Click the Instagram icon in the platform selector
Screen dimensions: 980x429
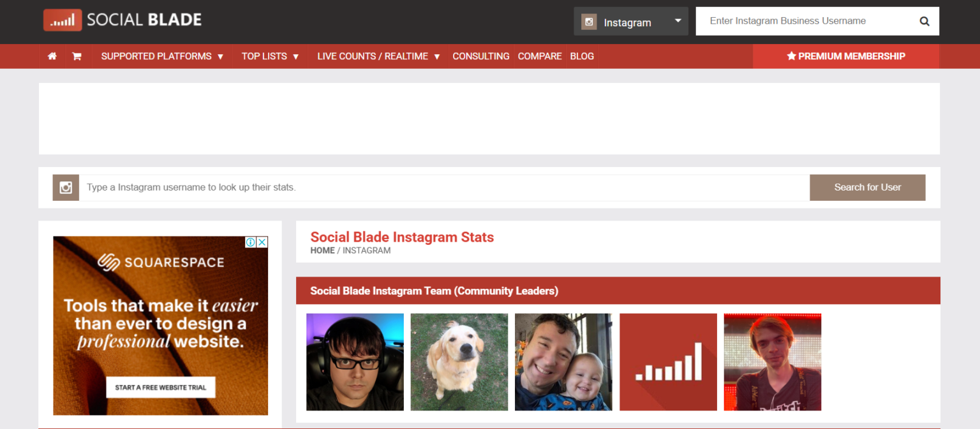[588, 21]
